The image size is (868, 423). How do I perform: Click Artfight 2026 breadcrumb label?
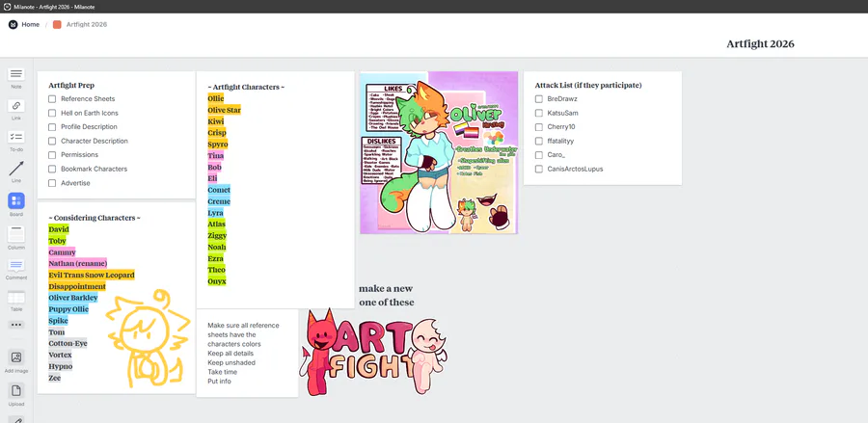pos(87,24)
